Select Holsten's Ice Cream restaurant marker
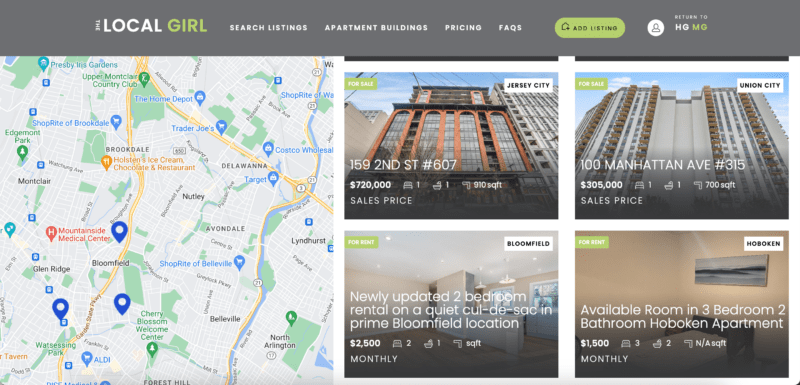Screen dimensions: 800x385 coord(107,163)
